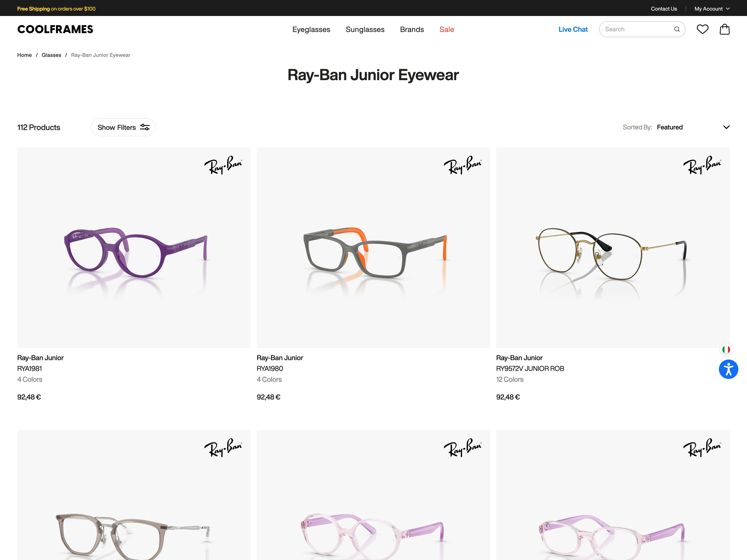The image size is (747, 560).
Task: Open the Contact Us link
Action: [x=664, y=9]
